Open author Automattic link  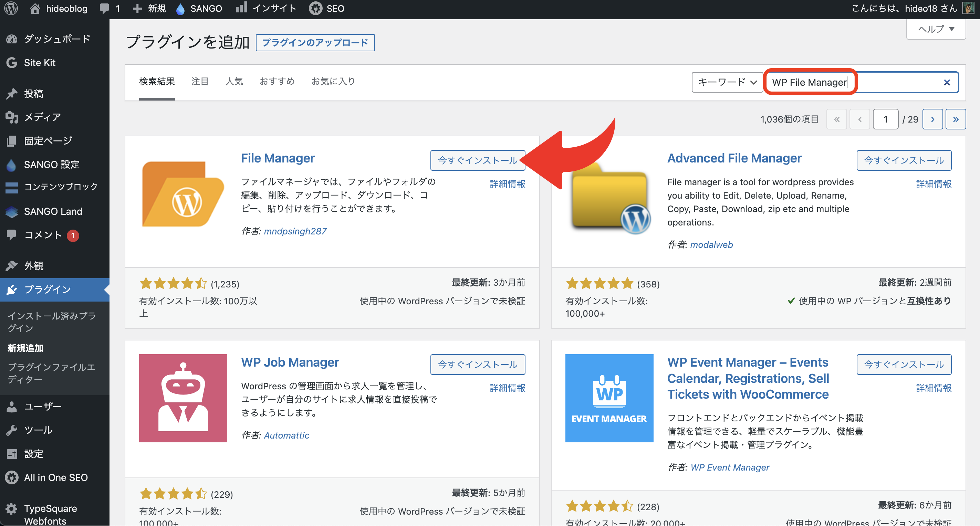pos(286,435)
